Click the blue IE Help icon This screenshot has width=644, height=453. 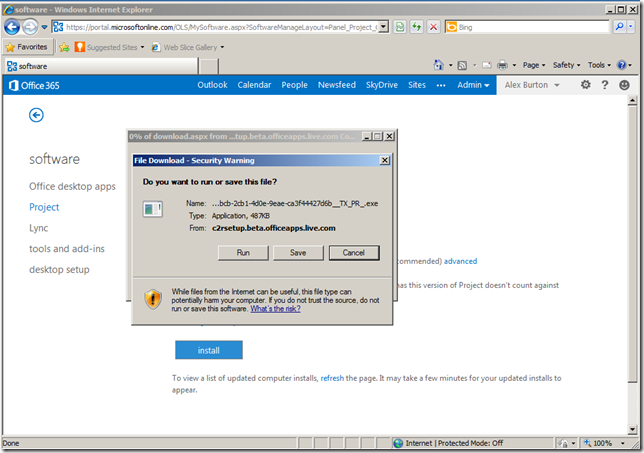tap(621, 65)
